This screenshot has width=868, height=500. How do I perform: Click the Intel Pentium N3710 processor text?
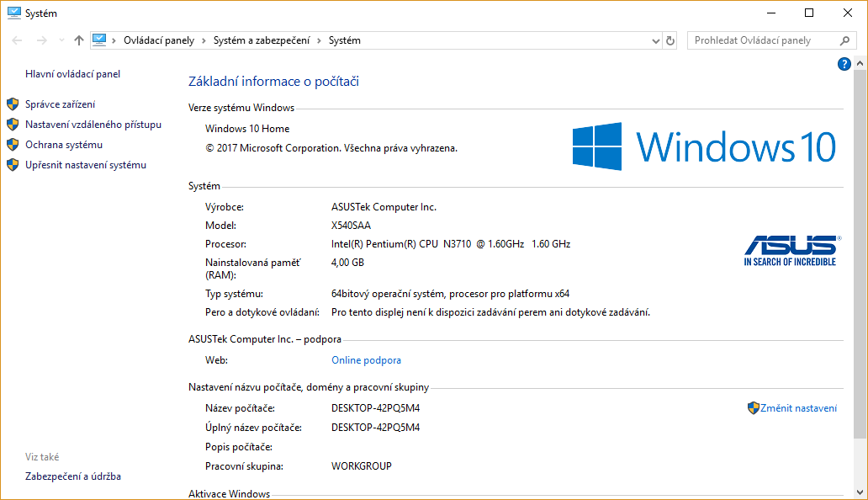point(451,243)
